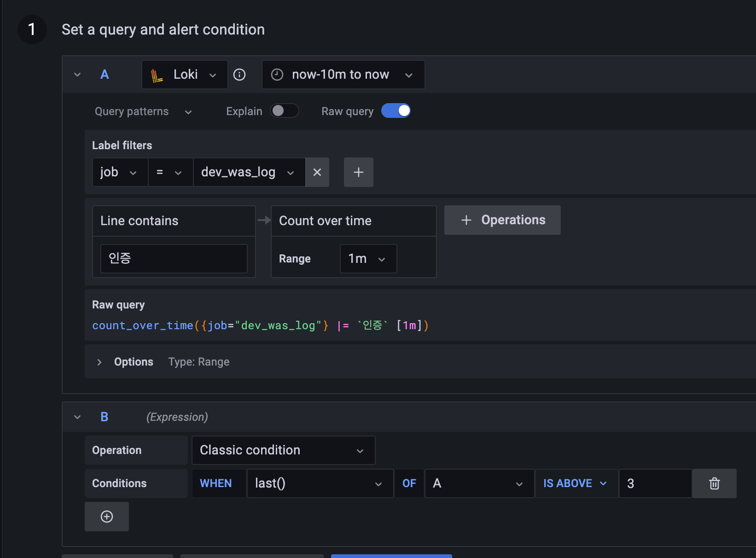Click the (Expression) label
756x558 pixels.
click(x=177, y=417)
